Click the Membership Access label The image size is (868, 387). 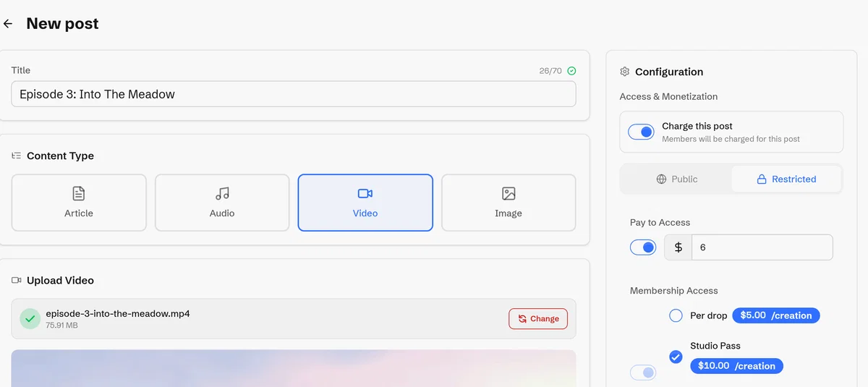pos(674,291)
